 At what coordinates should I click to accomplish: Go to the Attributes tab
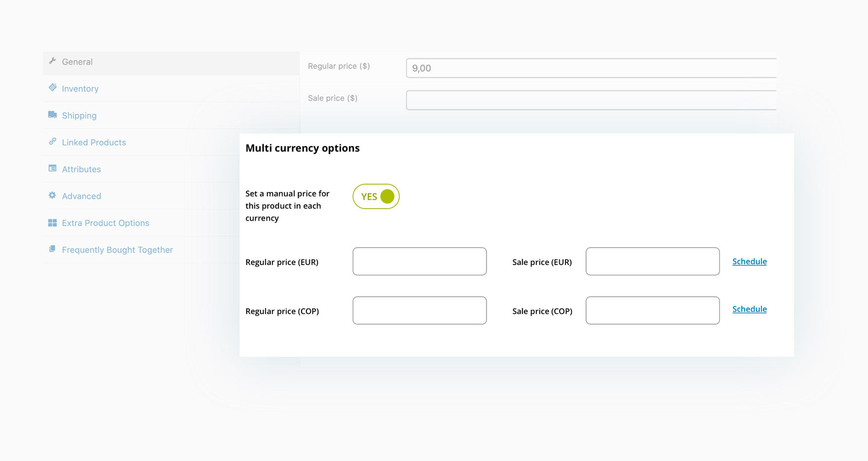coord(141,169)
